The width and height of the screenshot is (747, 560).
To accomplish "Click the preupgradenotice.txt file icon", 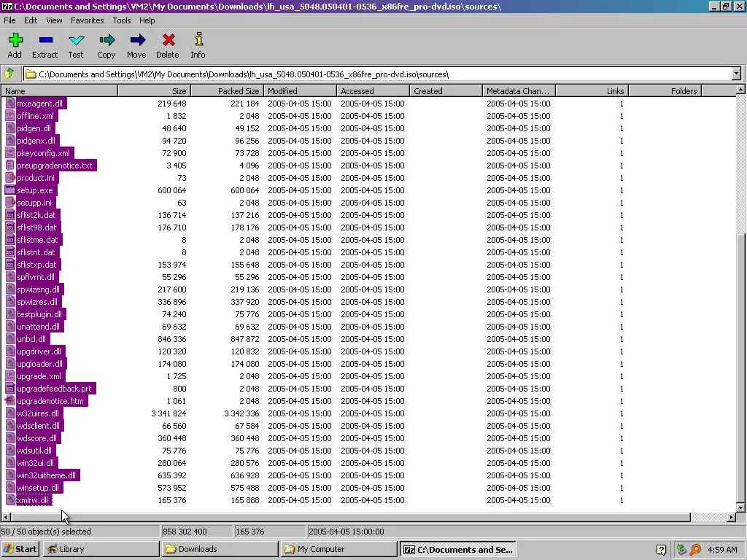I will click(10, 166).
